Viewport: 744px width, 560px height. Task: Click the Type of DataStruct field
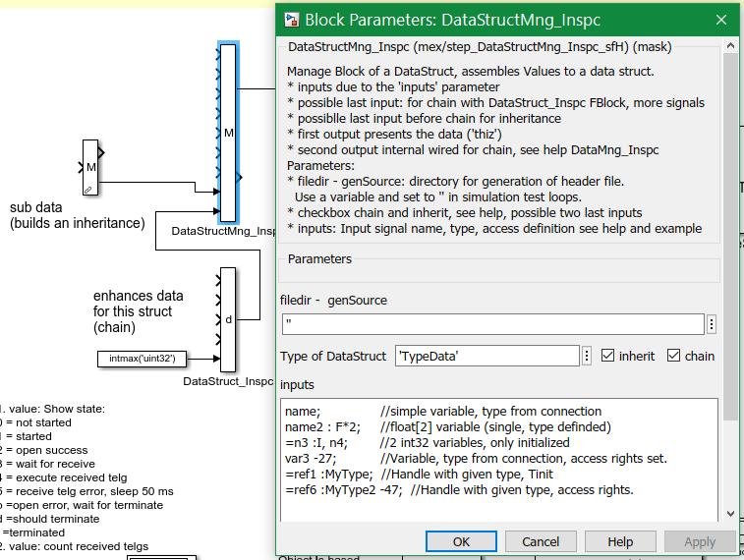point(487,356)
